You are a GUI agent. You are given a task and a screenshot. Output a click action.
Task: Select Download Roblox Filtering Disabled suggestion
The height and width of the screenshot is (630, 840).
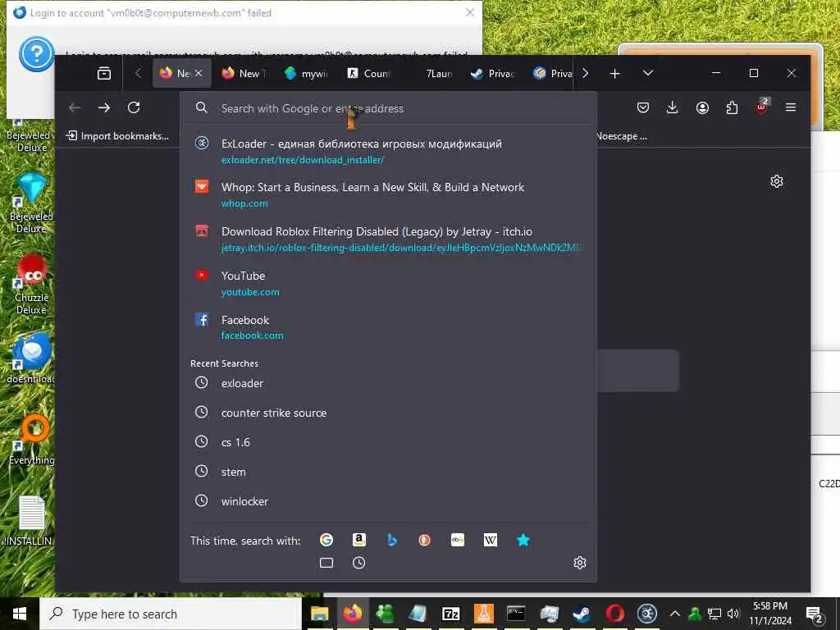[388, 240]
